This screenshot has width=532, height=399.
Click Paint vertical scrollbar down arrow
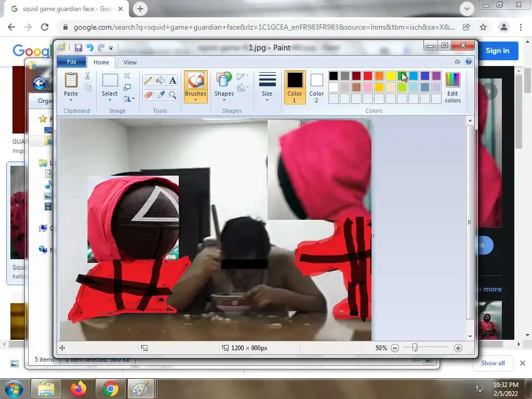click(x=470, y=336)
